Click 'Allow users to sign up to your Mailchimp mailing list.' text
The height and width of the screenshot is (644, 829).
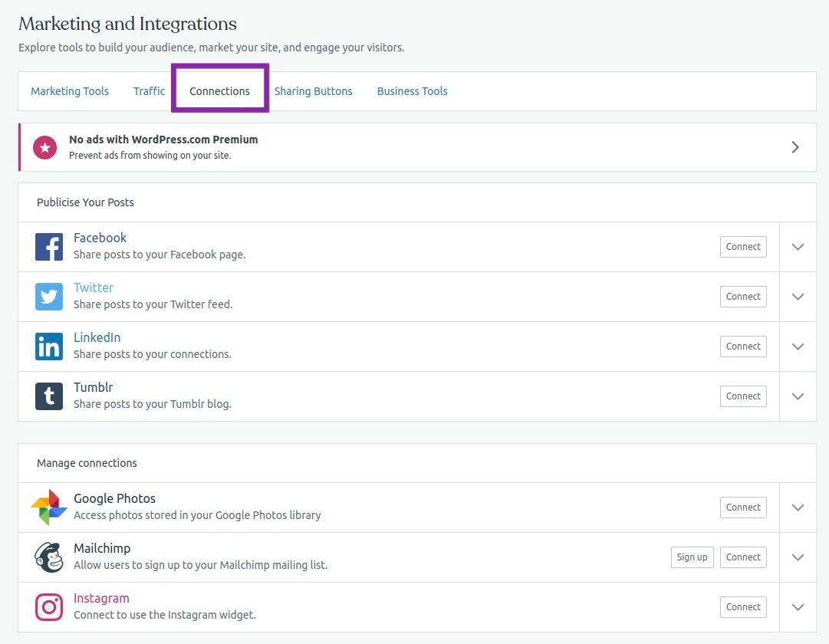click(200, 565)
